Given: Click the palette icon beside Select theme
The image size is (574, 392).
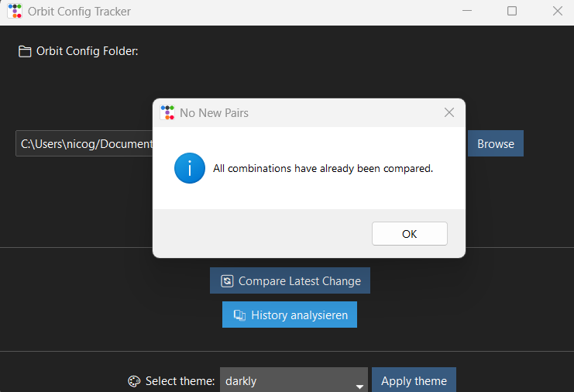Looking at the screenshot, I should (134, 381).
